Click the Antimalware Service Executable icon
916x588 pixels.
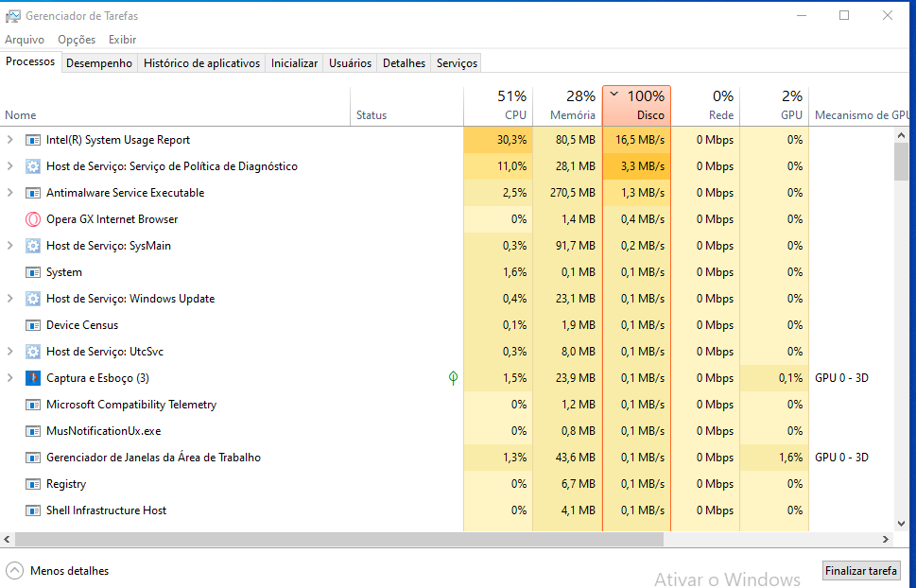tap(33, 193)
